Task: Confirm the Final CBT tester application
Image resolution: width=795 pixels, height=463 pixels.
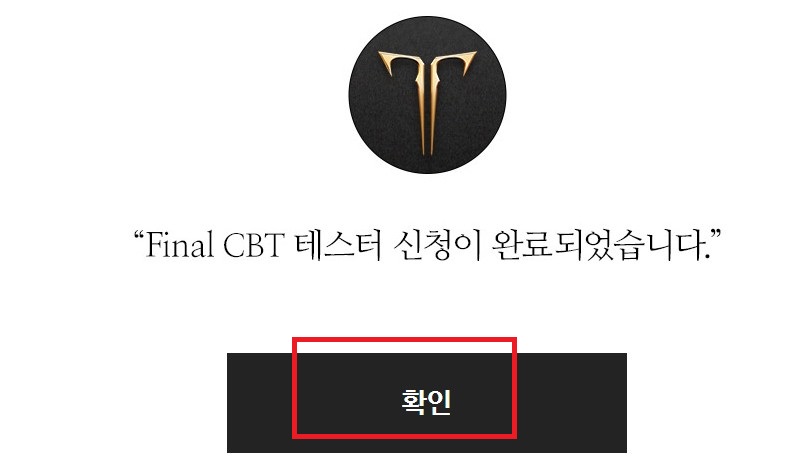Action: pyautogui.click(x=426, y=403)
